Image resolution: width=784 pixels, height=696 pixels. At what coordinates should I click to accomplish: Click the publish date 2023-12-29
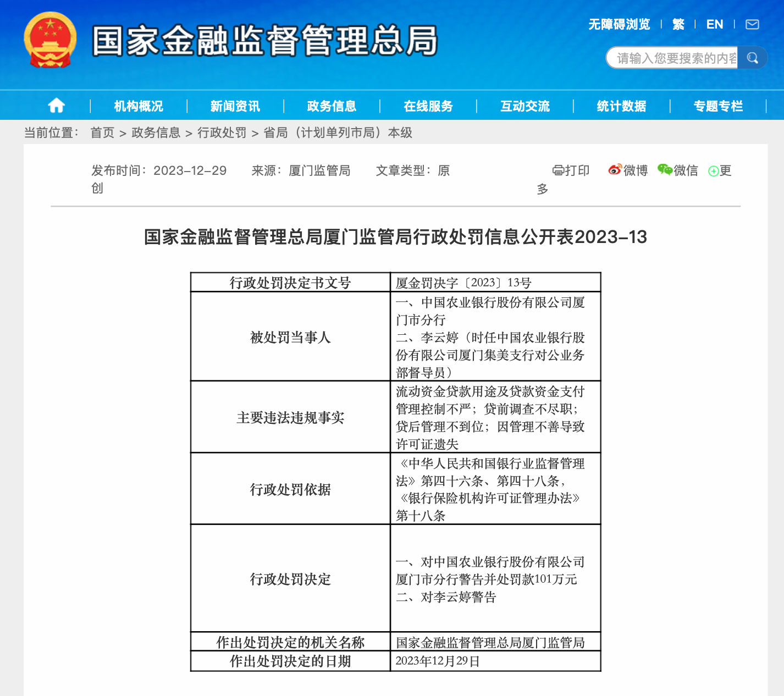tap(190, 170)
